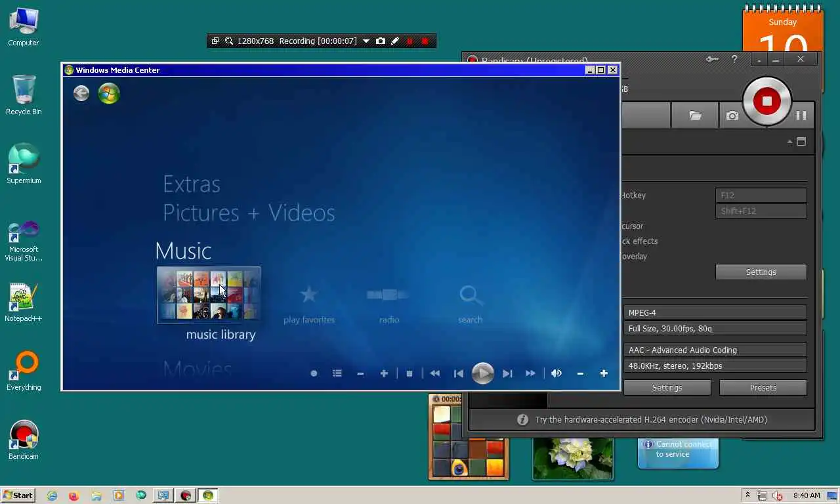Select play favorites star

coord(308,295)
